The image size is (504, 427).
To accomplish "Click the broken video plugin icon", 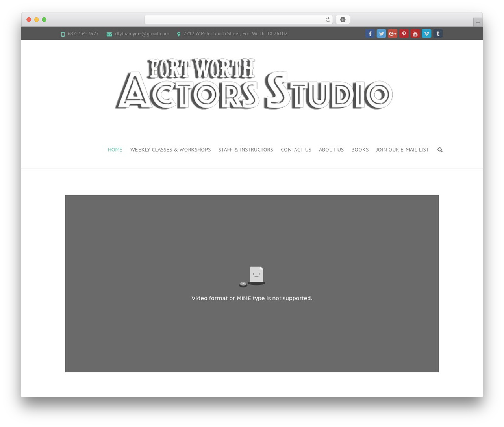I will (x=252, y=277).
